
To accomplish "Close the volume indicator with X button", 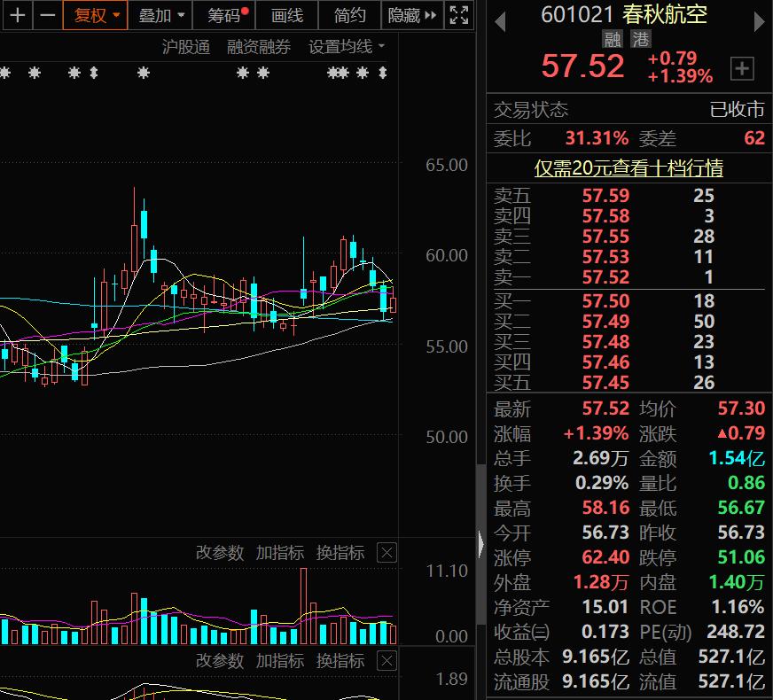I will click(386, 552).
